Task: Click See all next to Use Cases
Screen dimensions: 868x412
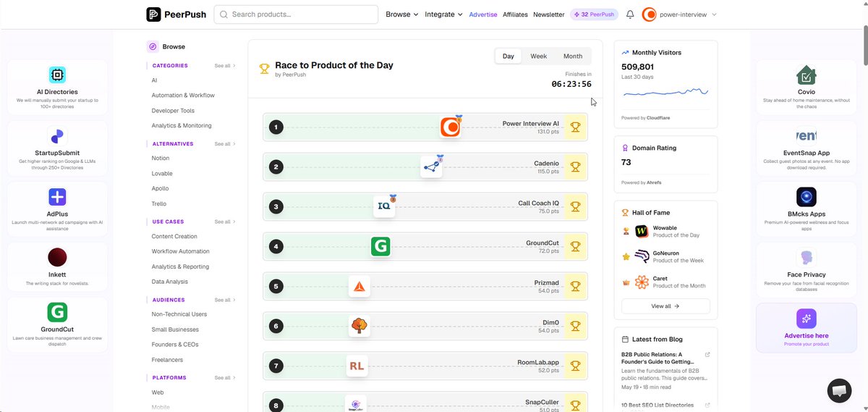Action: (225, 222)
